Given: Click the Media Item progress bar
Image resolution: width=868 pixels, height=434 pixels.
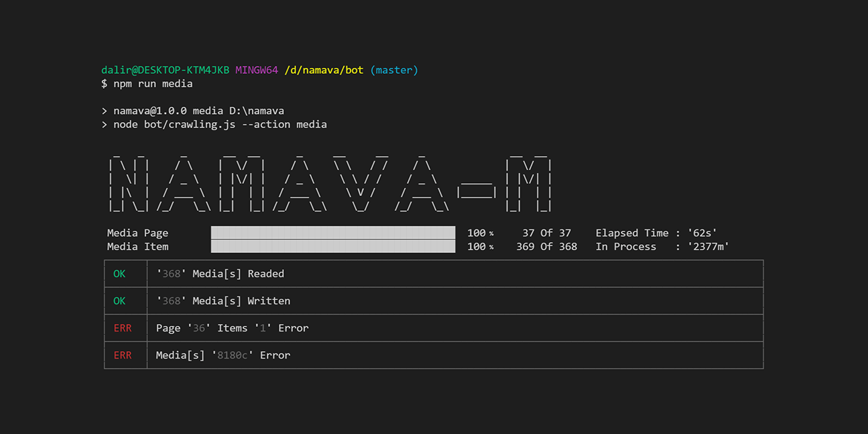Looking at the screenshot, I should (333, 246).
